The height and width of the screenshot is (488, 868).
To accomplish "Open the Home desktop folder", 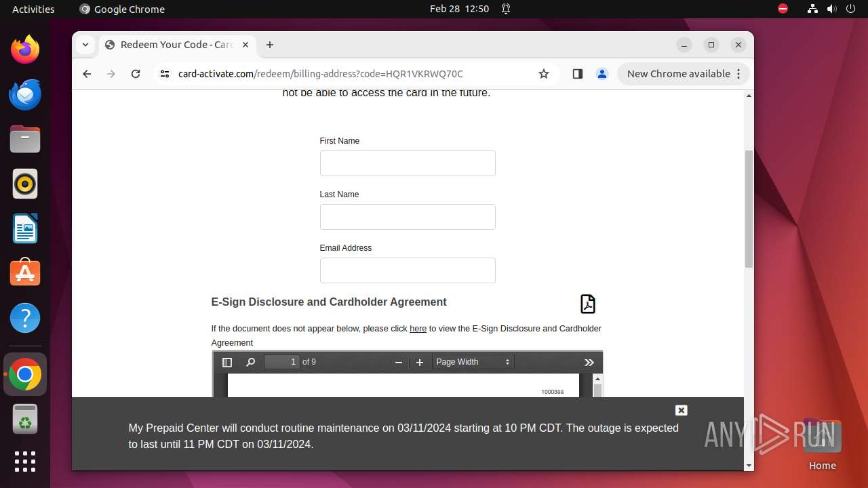I will (822, 445).
